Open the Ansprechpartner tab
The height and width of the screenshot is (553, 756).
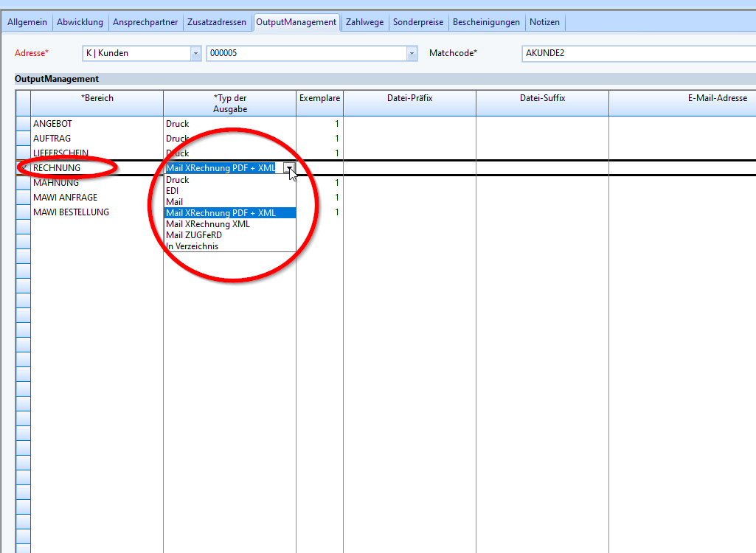145,22
